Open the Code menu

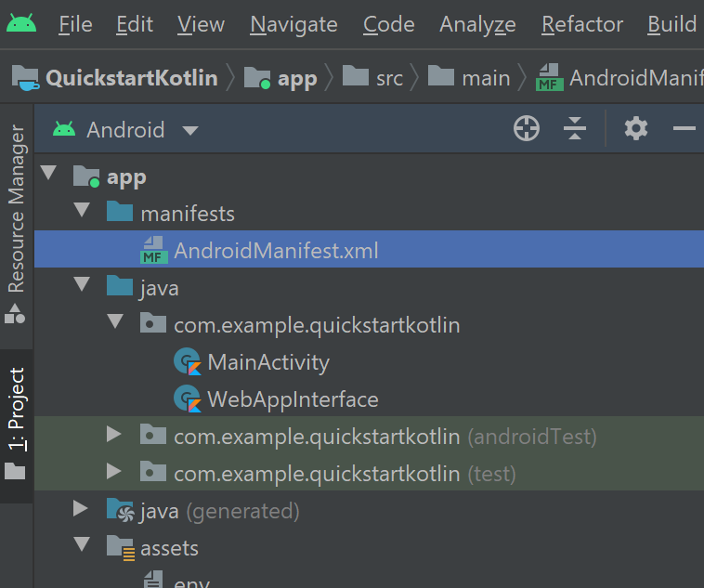(x=388, y=24)
